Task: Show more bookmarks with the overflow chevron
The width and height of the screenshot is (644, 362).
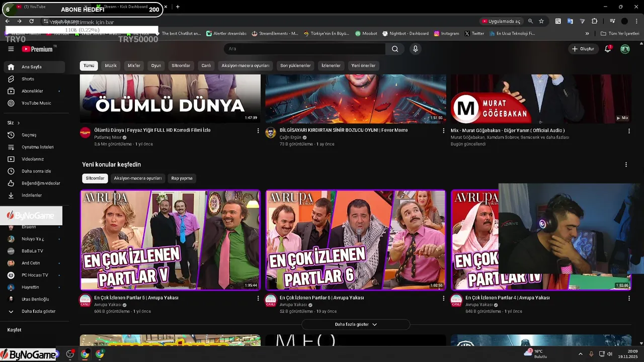Action: coord(587,34)
